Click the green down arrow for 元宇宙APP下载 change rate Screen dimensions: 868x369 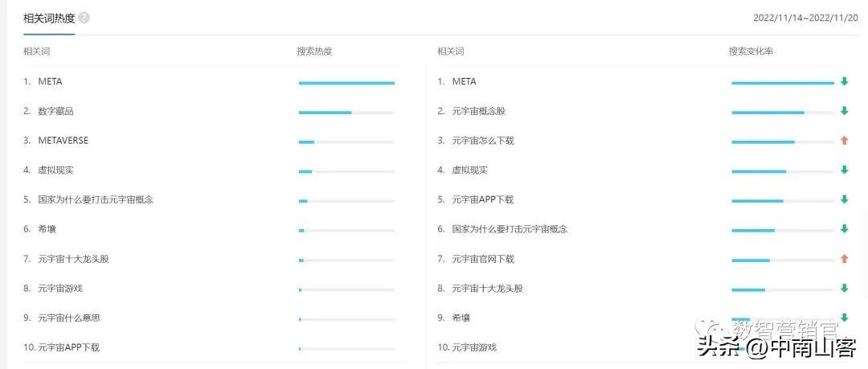(x=844, y=199)
